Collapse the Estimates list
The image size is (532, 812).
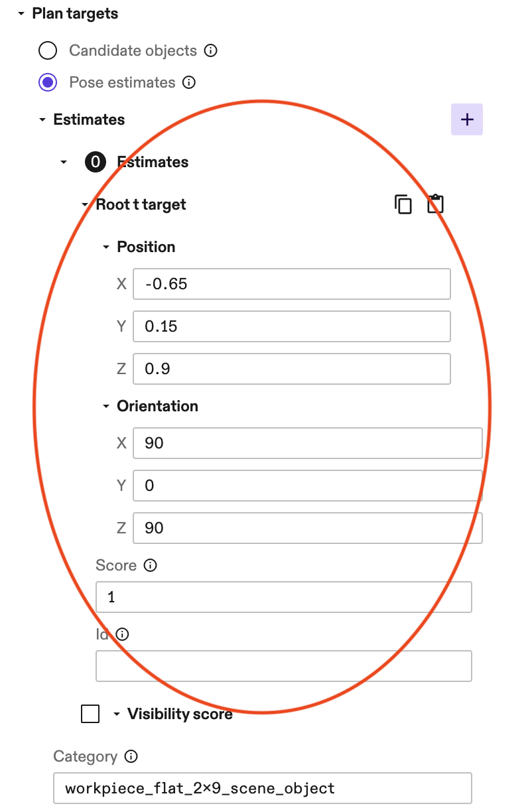pyautogui.click(x=42, y=119)
